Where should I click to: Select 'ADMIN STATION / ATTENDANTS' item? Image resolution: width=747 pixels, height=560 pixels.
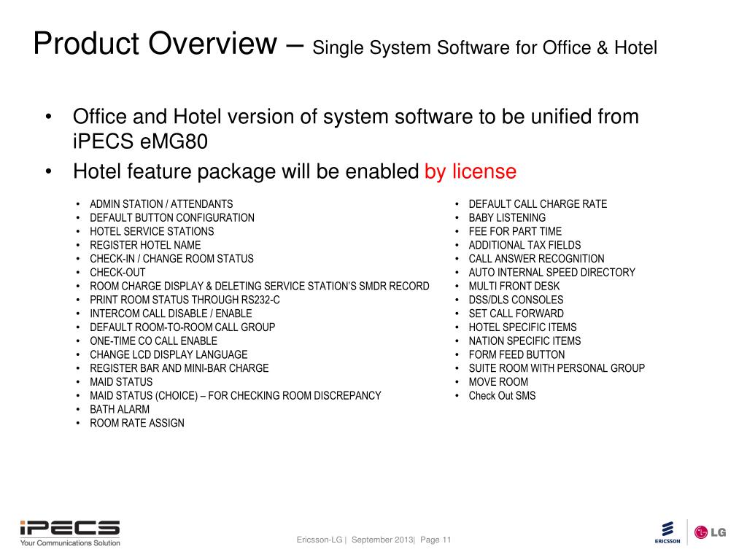tap(161, 204)
